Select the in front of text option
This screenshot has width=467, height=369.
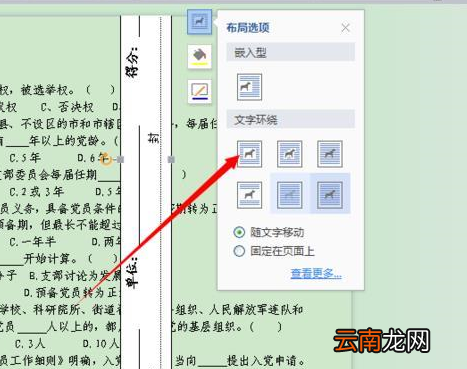[330, 195]
